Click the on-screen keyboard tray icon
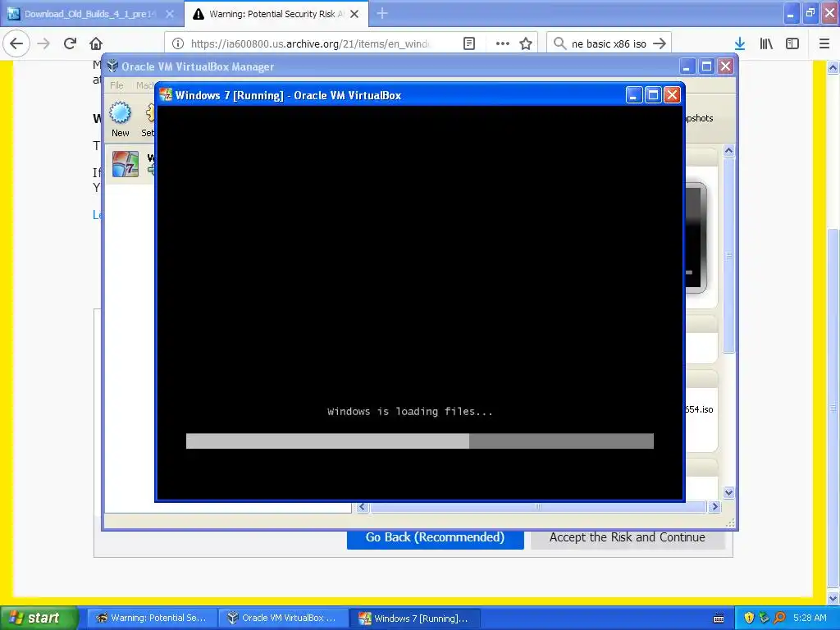 pos(719,619)
